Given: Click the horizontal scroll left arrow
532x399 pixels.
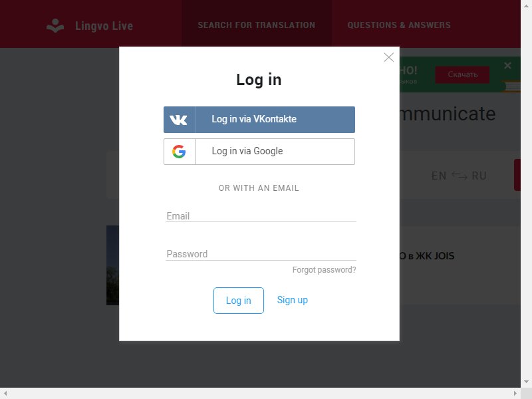Looking at the screenshot, I should (x=5, y=394).
